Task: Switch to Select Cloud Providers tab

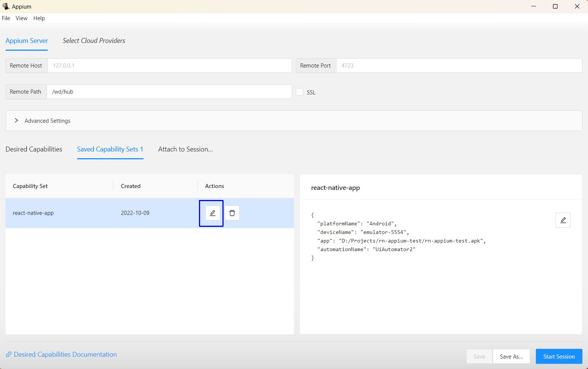Action: (x=94, y=41)
